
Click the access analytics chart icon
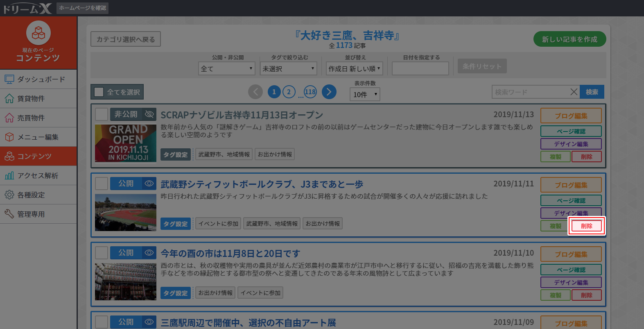[x=9, y=175]
